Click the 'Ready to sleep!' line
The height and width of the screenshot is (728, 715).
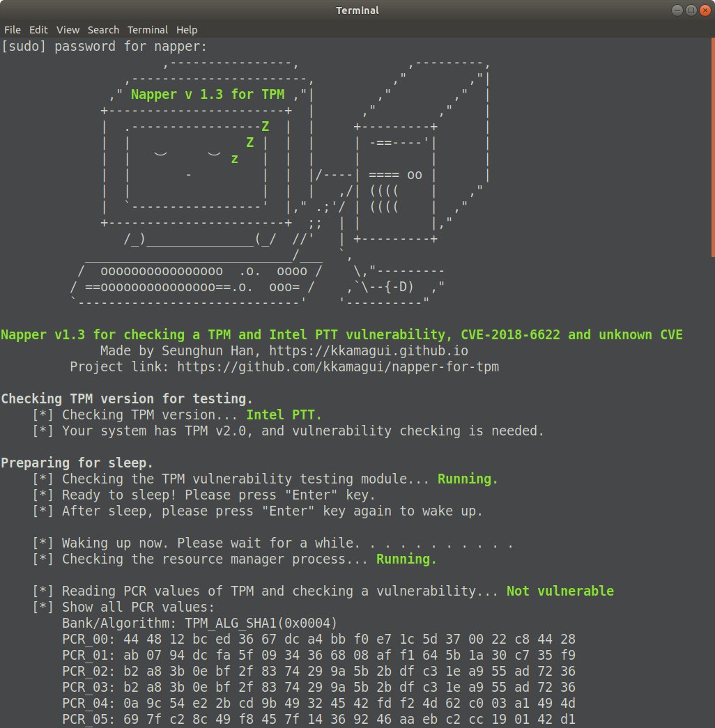(203, 495)
